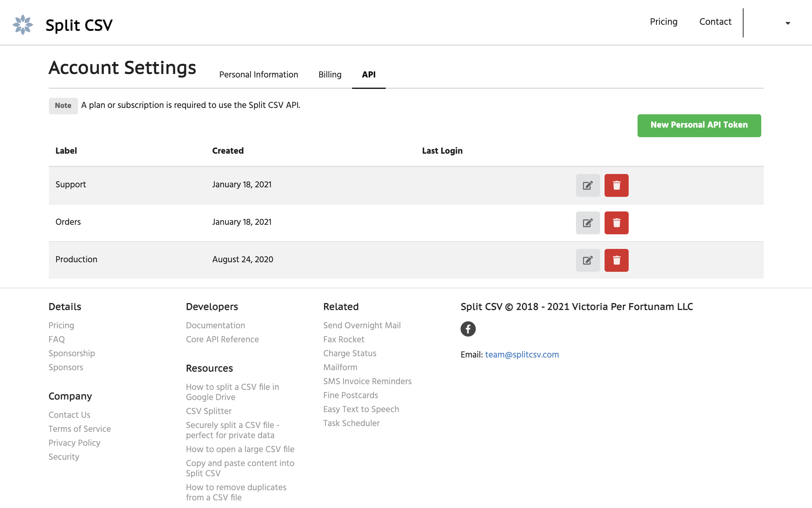Visit the Sponsorship link

(x=71, y=353)
